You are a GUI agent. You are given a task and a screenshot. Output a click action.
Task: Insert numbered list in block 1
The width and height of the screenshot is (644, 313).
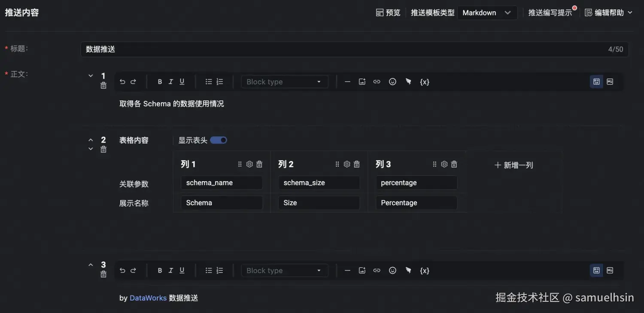pyautogui.click(x=220, y=82)
